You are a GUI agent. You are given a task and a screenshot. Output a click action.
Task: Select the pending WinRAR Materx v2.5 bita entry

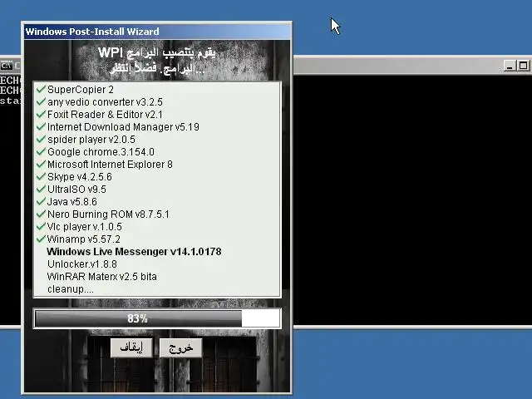[102, 277]
